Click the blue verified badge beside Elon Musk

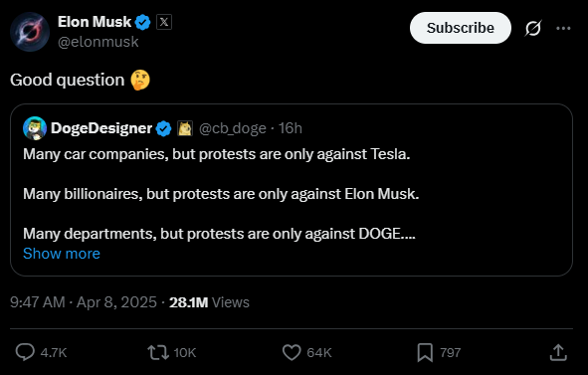143,22
